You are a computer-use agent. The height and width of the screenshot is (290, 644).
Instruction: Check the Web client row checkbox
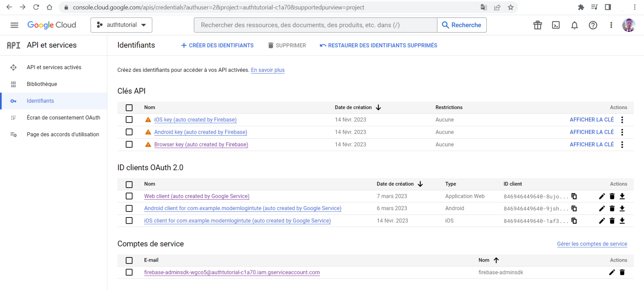point(129,196)
